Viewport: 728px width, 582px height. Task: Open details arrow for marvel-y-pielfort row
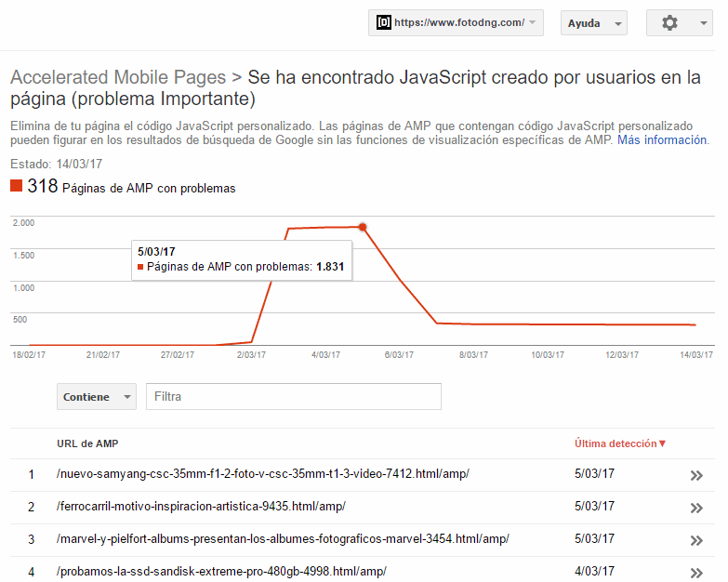coord(696,540)
